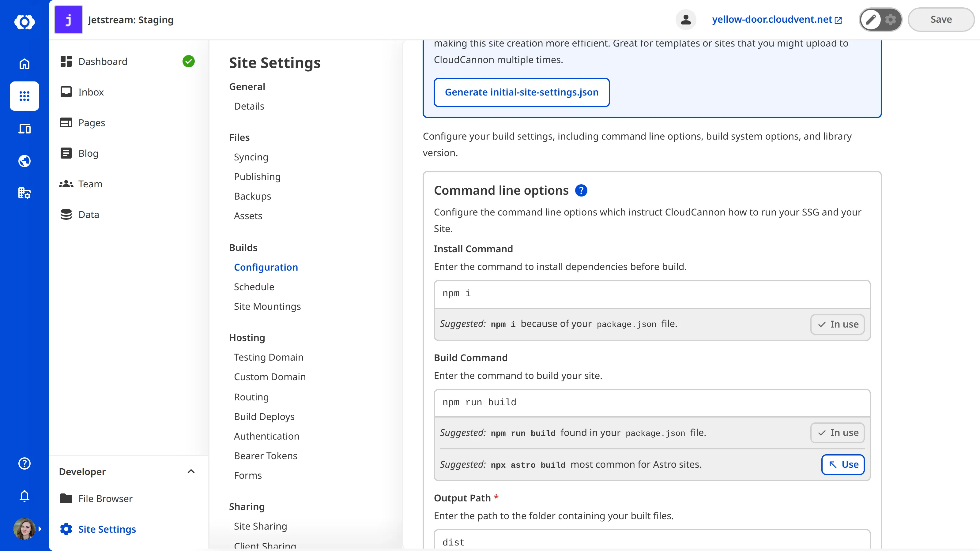
Task: Use the npx astro build suggestion
Action: pyautogui.click(x=843, y=464)
